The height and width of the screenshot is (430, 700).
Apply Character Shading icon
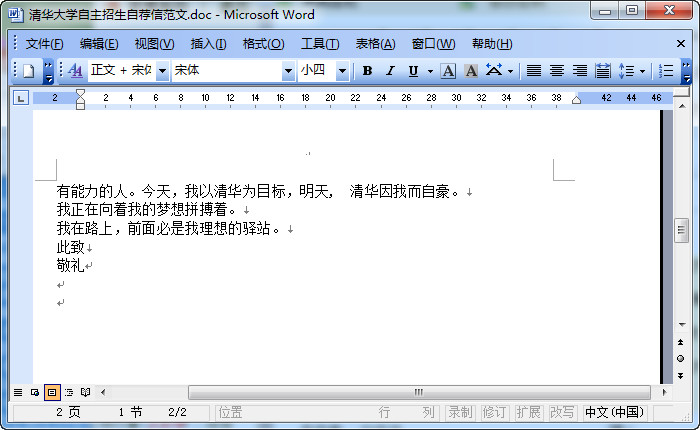tap(471, 71)
